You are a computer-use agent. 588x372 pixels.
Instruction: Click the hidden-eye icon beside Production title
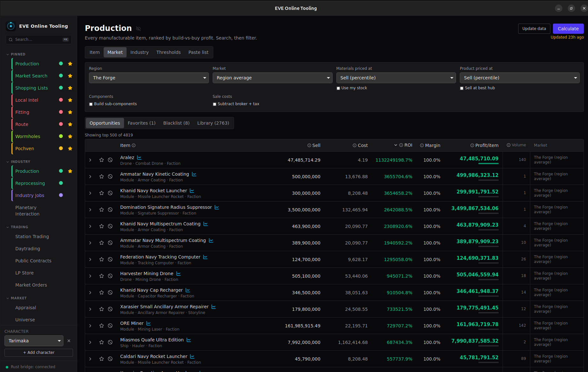[x=138, y=29]
